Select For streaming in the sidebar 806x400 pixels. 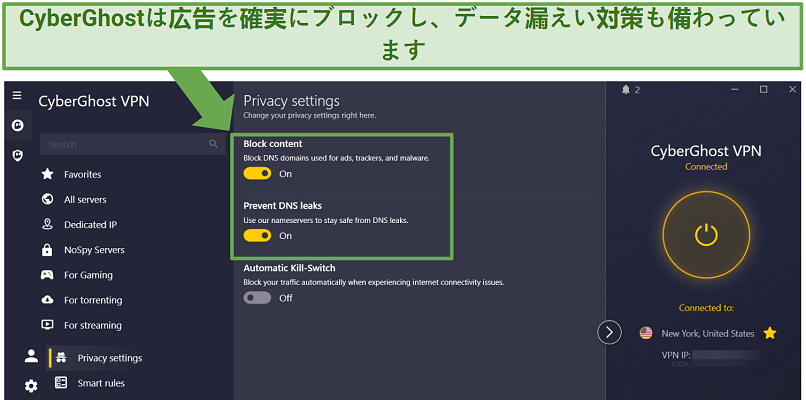pos(93,325)
